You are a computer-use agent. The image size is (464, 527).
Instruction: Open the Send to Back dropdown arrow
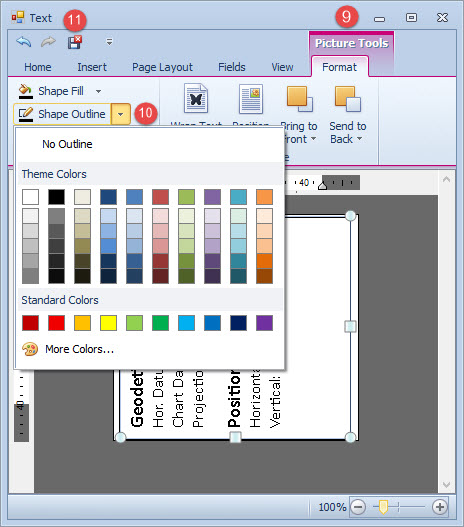[359, 139]
